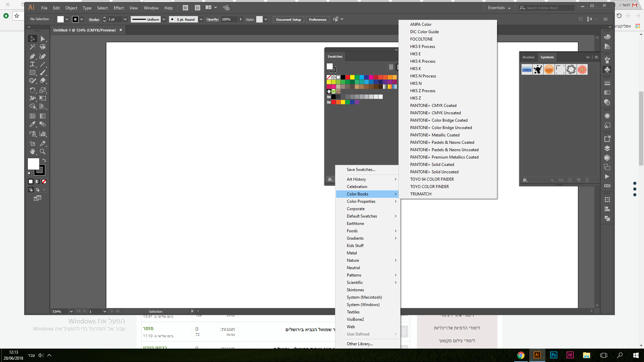Open the 5 pt. Round brush dropdown
Screen dimensions: 644x362
coord(201,19)
